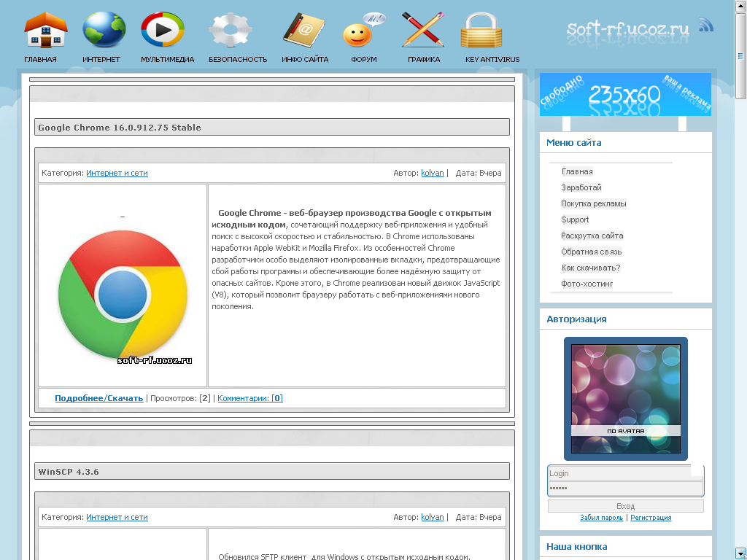747x560 pixels.
Task: Select the ГЛАВНАЯ label in top navigation
Action: click(x=41, y=60)
